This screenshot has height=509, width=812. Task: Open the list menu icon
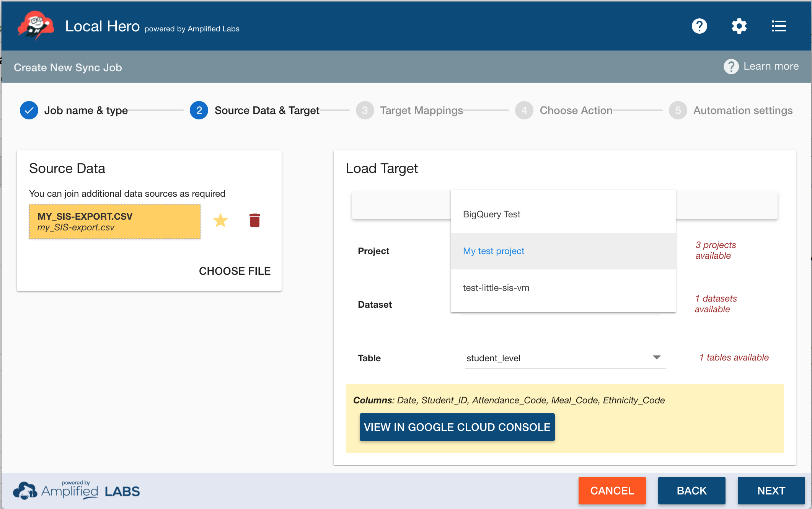[779, 26]
